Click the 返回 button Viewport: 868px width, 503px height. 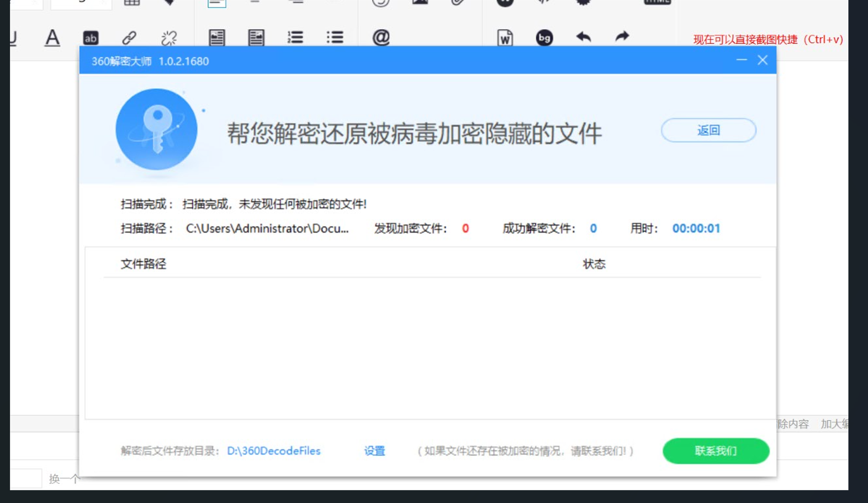pyautogui.click(x=708, y=130)
